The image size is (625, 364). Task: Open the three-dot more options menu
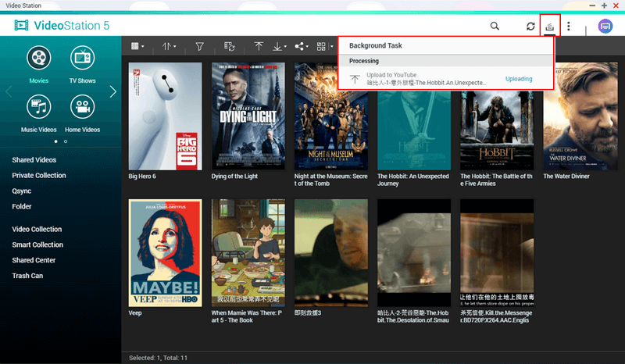[569, 26]
